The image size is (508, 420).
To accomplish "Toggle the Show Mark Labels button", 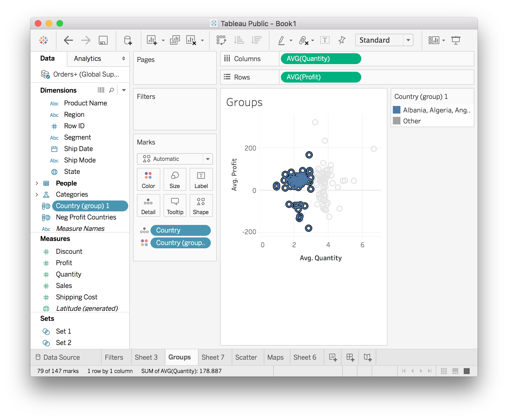I will tap(325, 40).
